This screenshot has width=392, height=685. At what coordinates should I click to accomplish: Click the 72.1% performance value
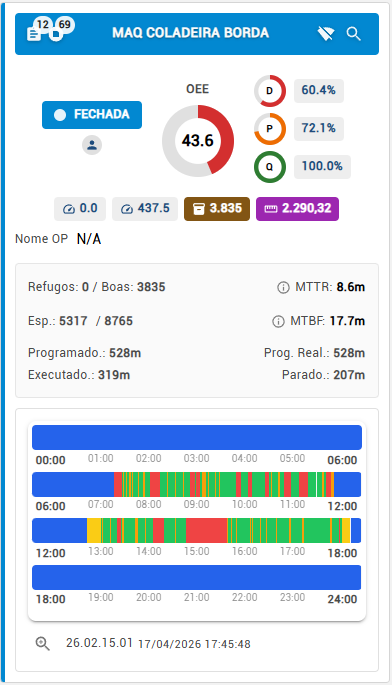point(319,129)
